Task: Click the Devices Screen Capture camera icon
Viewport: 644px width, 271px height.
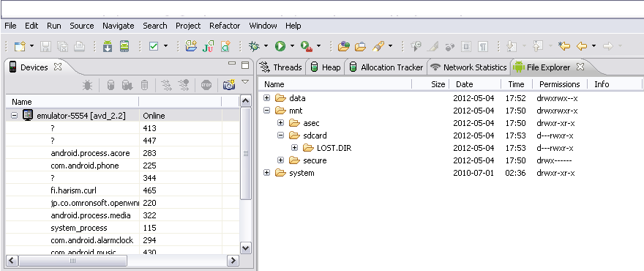Action: coord(229,85)
